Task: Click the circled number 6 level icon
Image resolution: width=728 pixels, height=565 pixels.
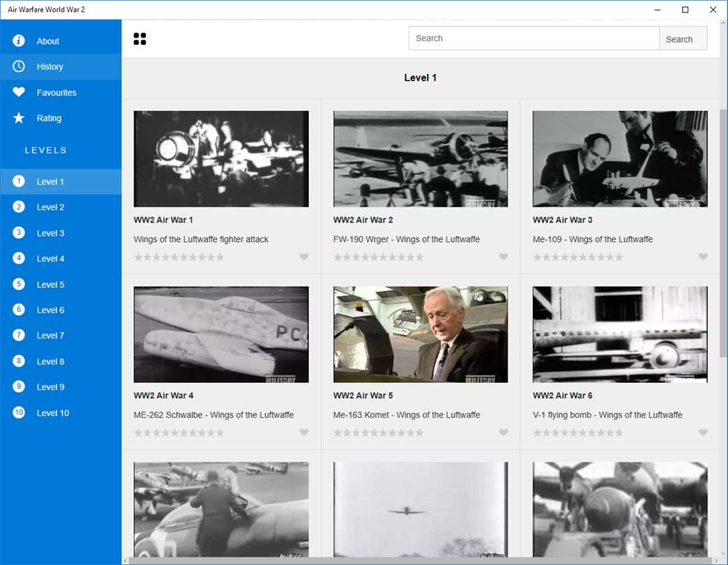Action: (x=19, y=310)
